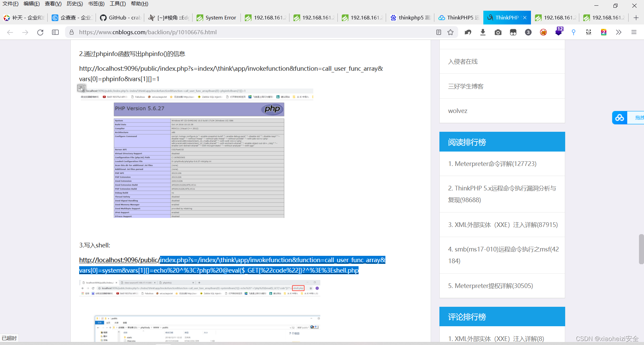Viewport: 644px width, 345px height.
Task: Open the 入侵者在线 sidebar link
Action: click(x=463, y=62)
